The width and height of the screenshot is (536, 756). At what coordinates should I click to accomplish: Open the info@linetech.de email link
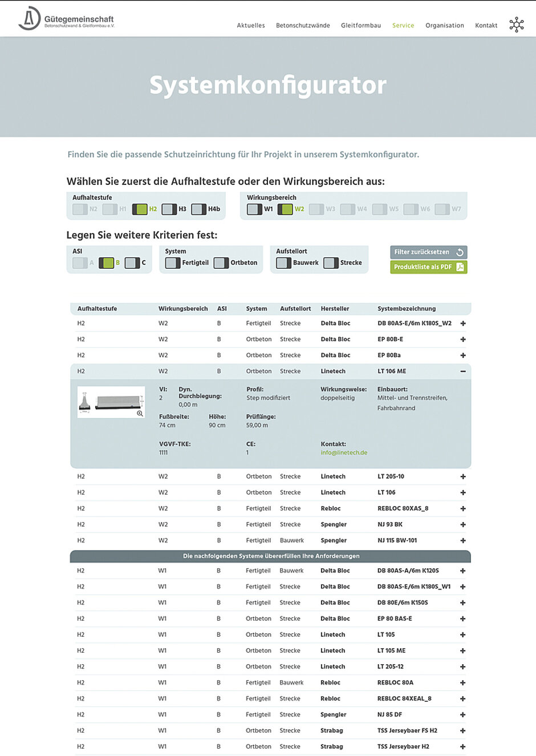(344, 453)
